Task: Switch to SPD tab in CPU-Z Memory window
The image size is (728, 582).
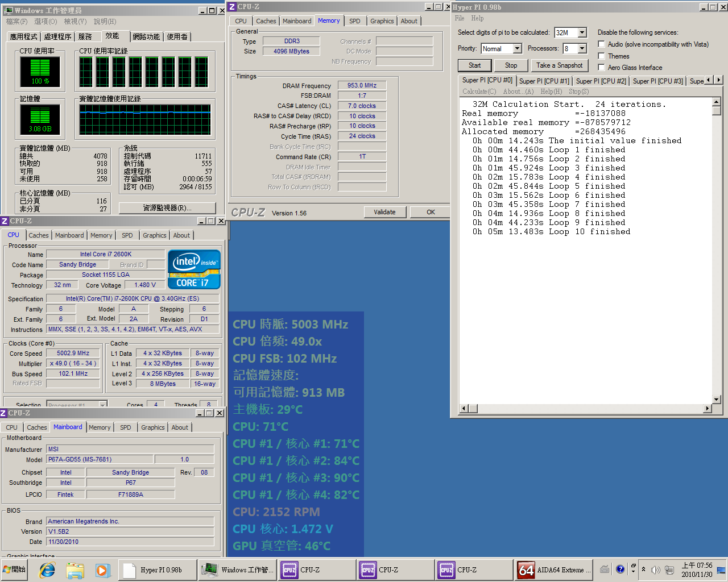Action: point(355,21)
